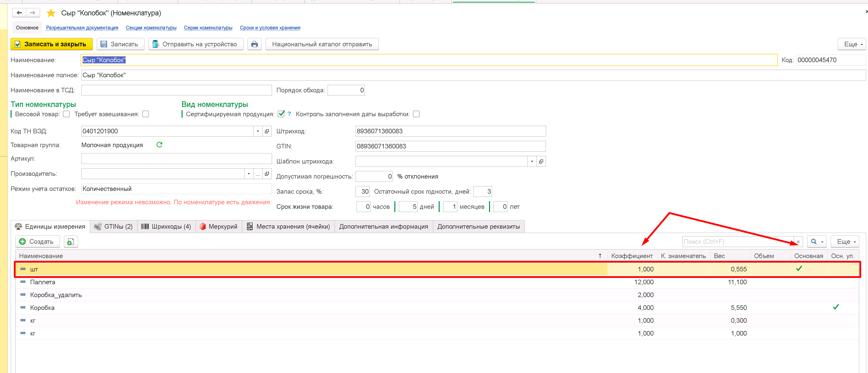Toggle Весовой товар checkbox

click(x=66, y=114)
